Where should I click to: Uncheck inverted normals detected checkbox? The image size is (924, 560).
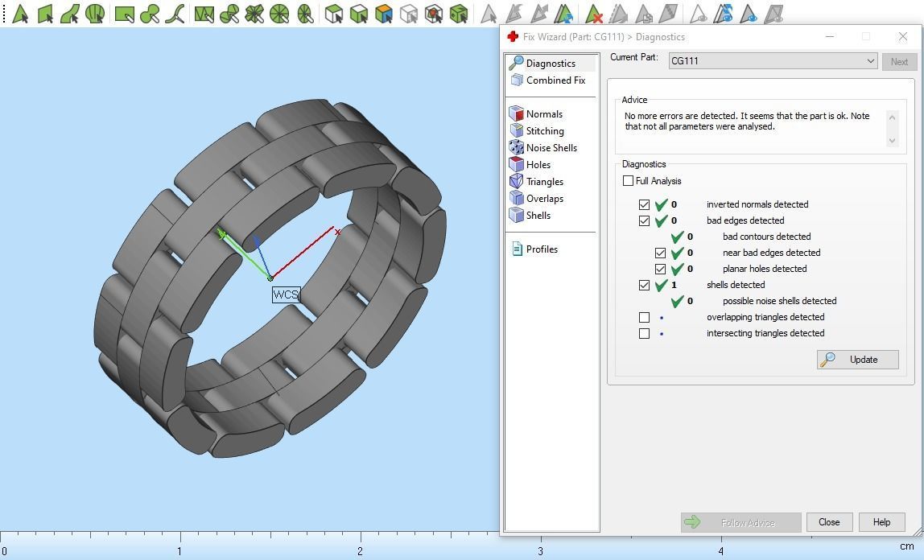(x=644, y=204)
